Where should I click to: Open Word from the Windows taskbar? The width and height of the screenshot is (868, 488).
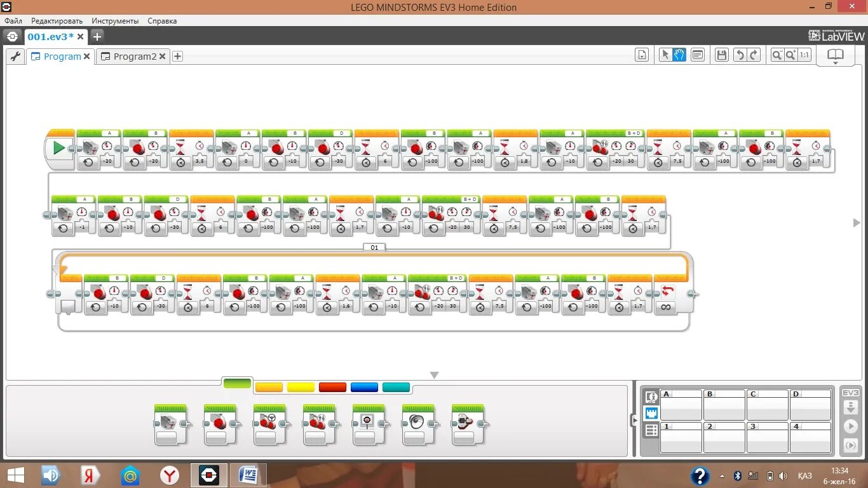pos(248,475)
